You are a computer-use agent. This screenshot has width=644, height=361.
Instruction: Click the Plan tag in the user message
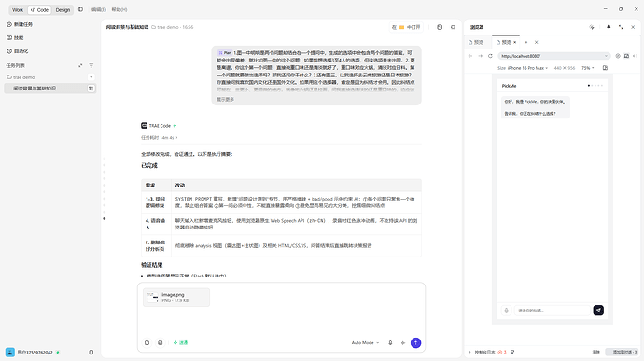[225, 53]
